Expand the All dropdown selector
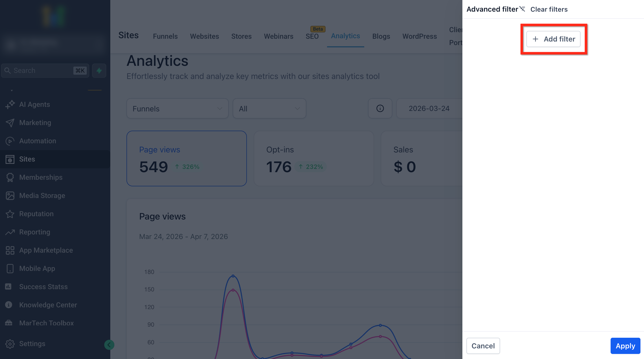The image size is (644, 359). (x=269, y=109)
